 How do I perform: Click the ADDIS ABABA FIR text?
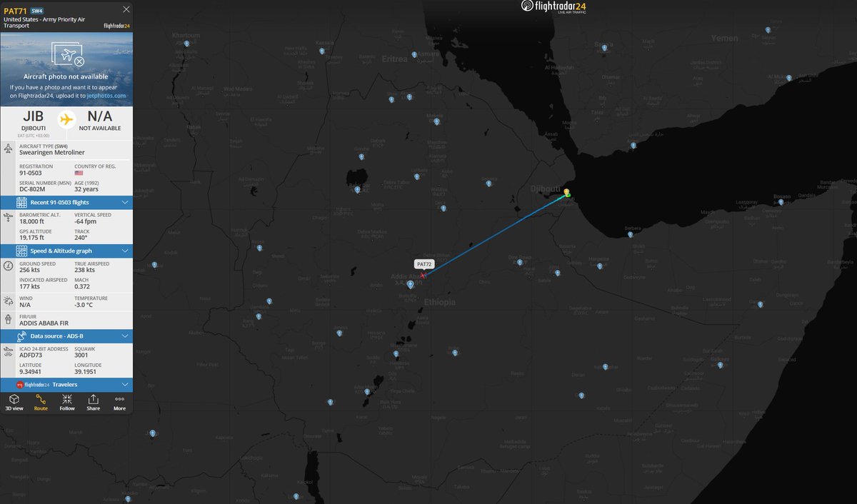(x=44, y=323)
